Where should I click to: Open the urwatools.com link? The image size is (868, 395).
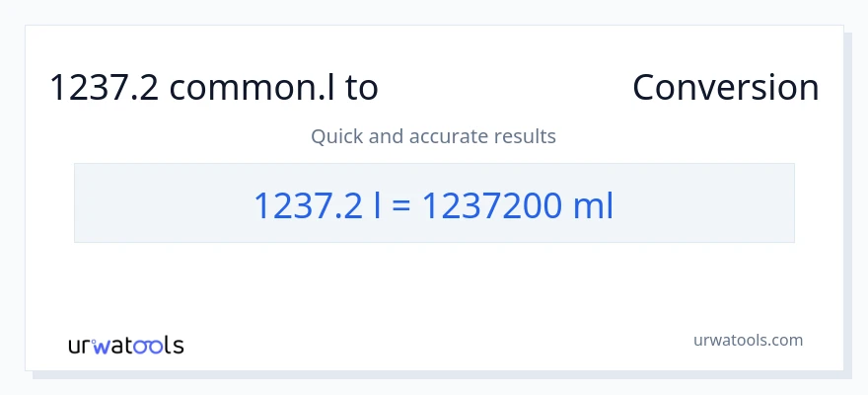748,340
